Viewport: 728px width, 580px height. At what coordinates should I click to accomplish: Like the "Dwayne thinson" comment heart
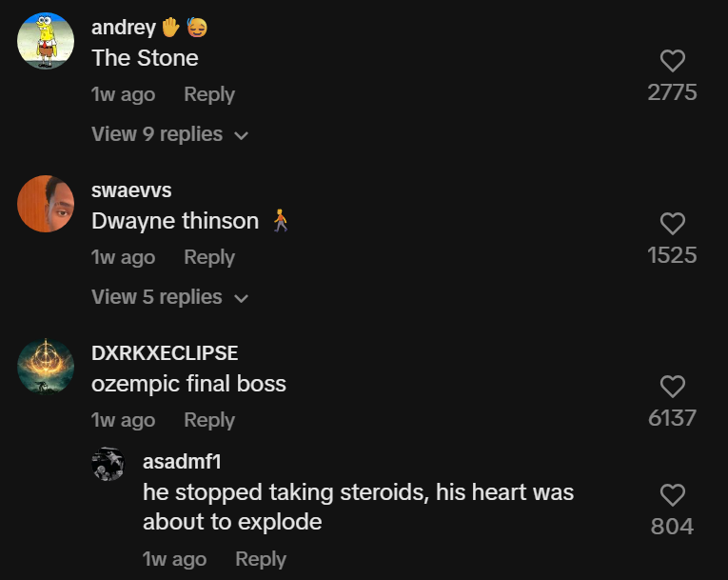click(x=672, y=224)
